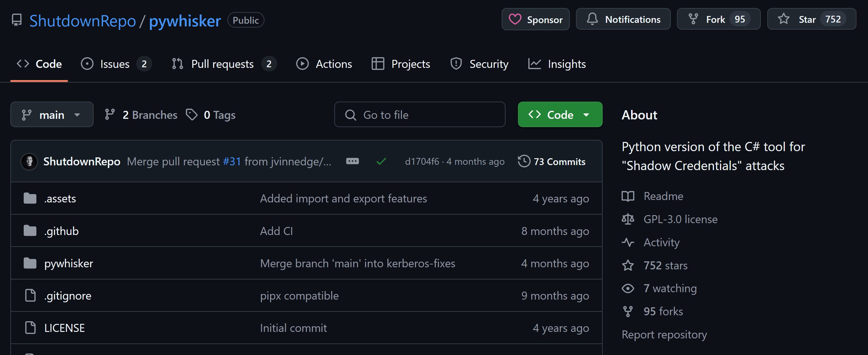This screenshot has width=868, height=355.
Task: Click the .assets folder icon
Action: 30,198
